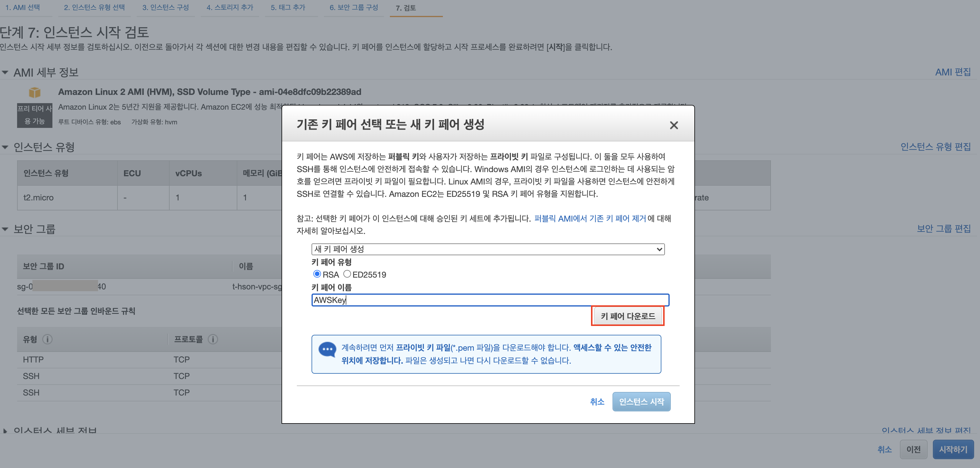Click the info icon next to 프로토콜

tap(213, 339)
